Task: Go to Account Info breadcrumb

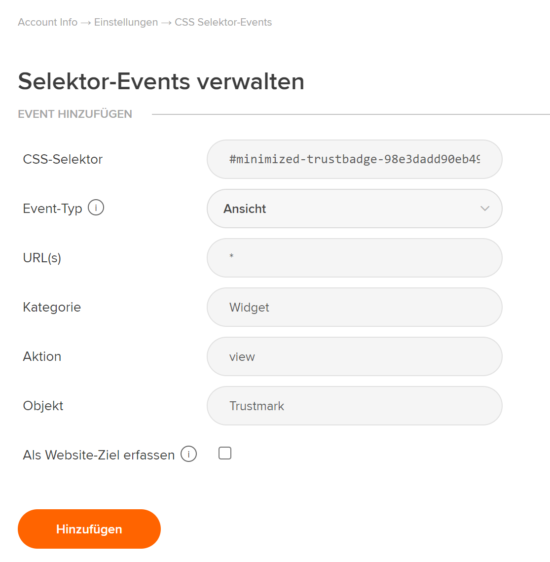Action: pos(48,22)
